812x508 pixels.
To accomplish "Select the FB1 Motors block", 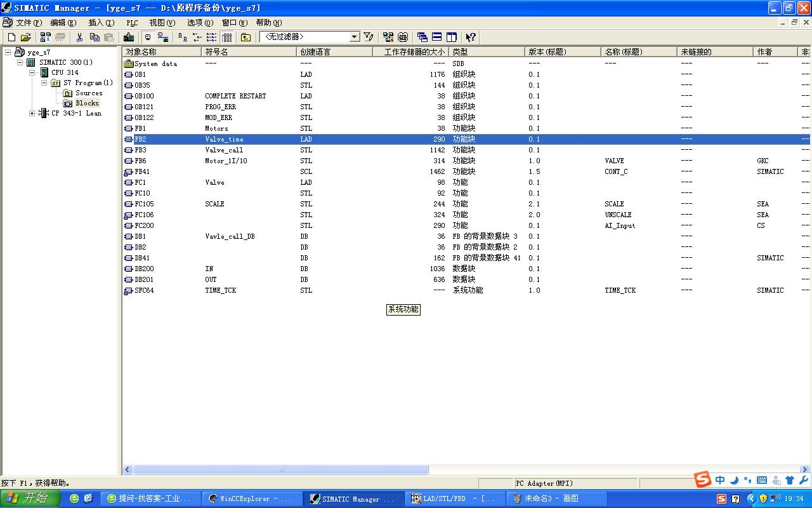I will coord(466,128).
